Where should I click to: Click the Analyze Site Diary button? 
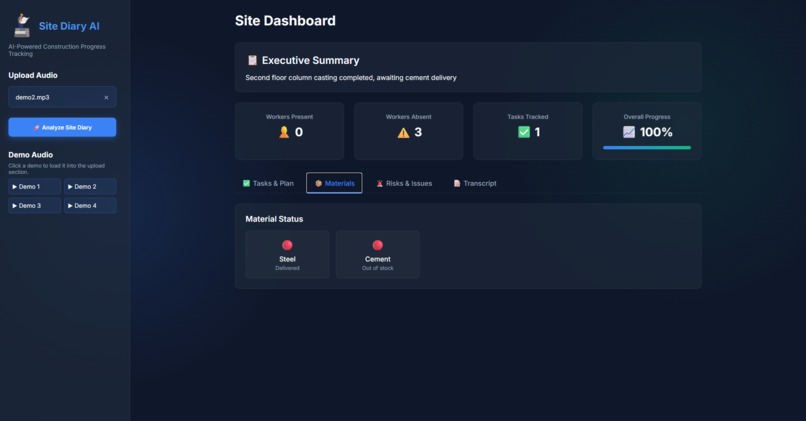tap(62, 127)
